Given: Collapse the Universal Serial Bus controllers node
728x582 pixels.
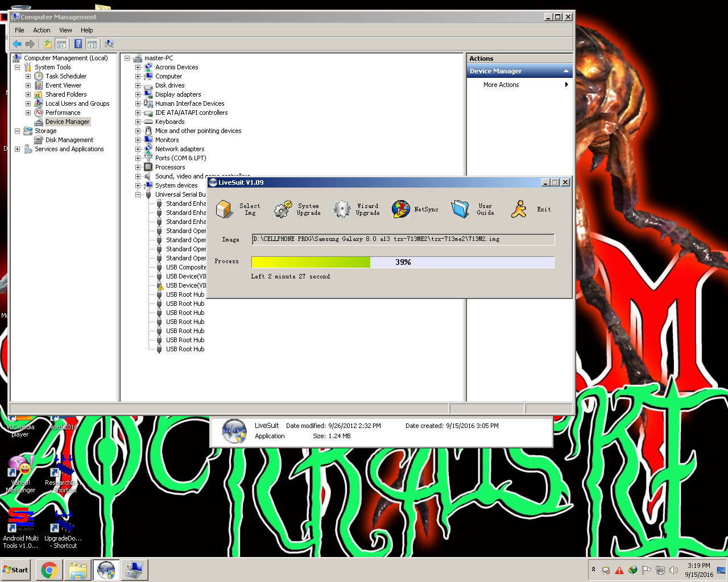Looking at the screenshot, I should (x=138, y=194).
